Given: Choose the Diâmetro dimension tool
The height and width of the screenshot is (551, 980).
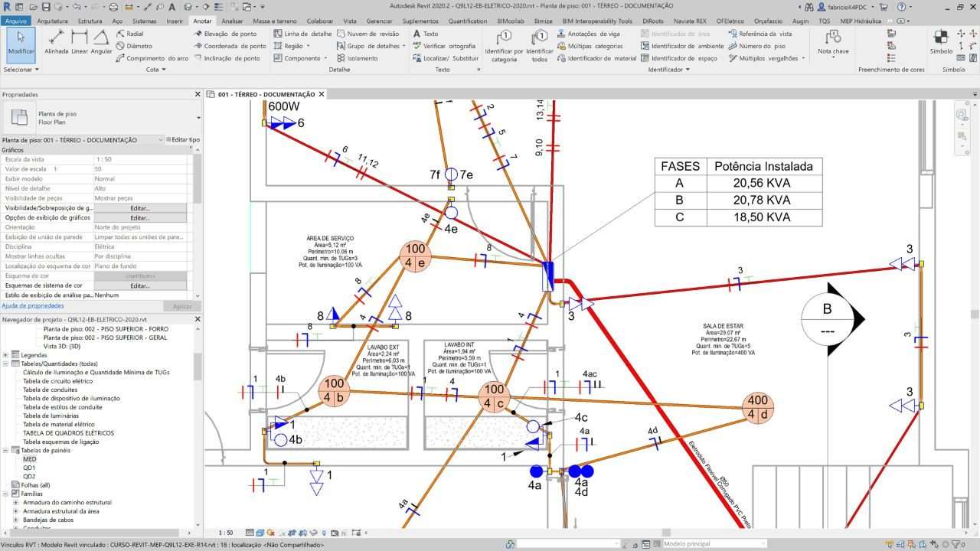Looking at the screenshot, I should pyautogui.click(x=133, y=46).
